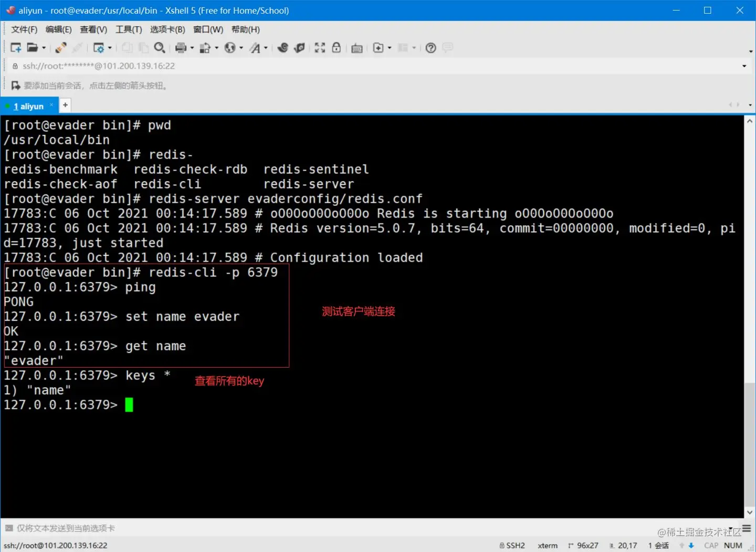Image resolution: width=756 pixels, height=552 pixels.
Task: Click the Reconnect plug icon
Action: [x=60, y=48]
